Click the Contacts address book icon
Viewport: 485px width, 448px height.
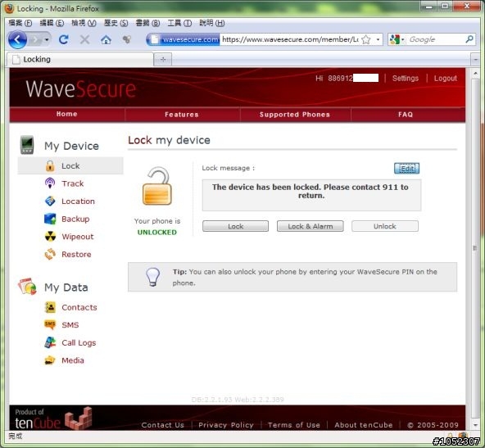tap(50, 307)
